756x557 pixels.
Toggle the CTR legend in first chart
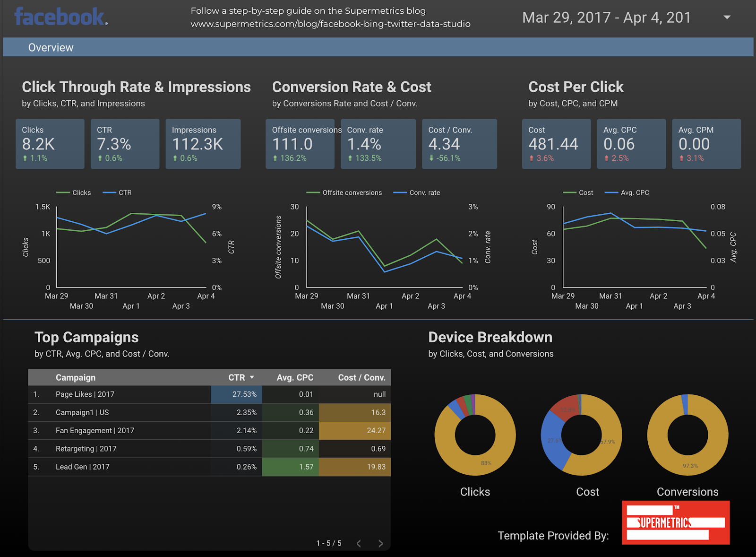pos(117,192)
